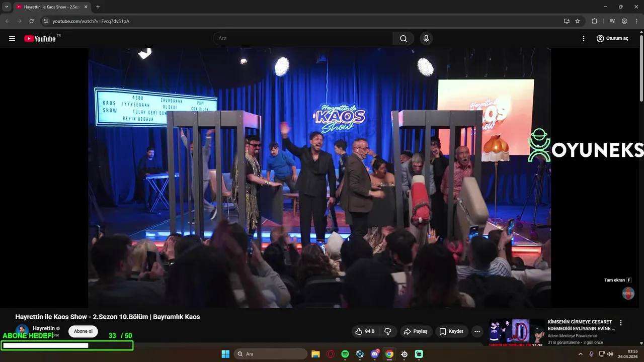This screenshot has height=362, width=644.
Task: Open a new browser tab with plus
Action: [x=98, y=7]
